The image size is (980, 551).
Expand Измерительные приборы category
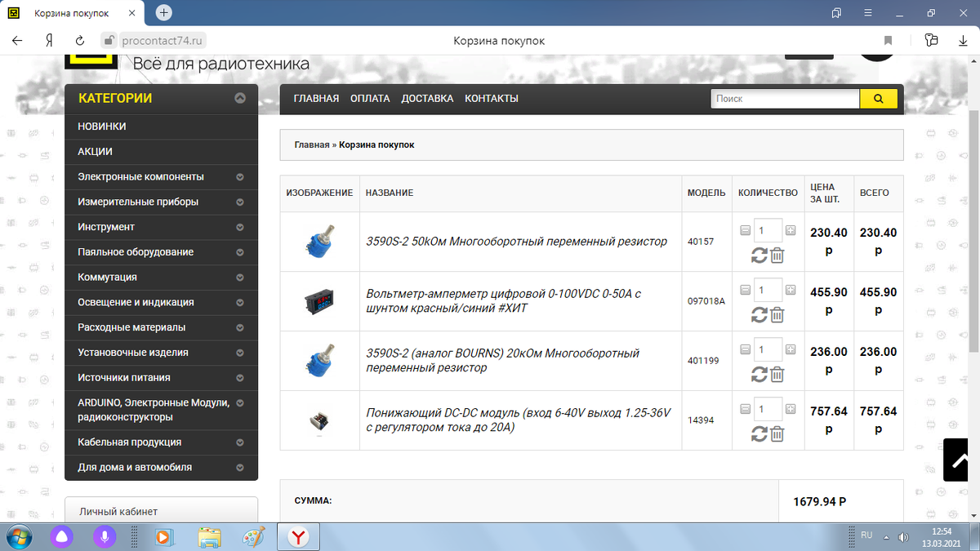pyautogui.click(x=240, y=202)
